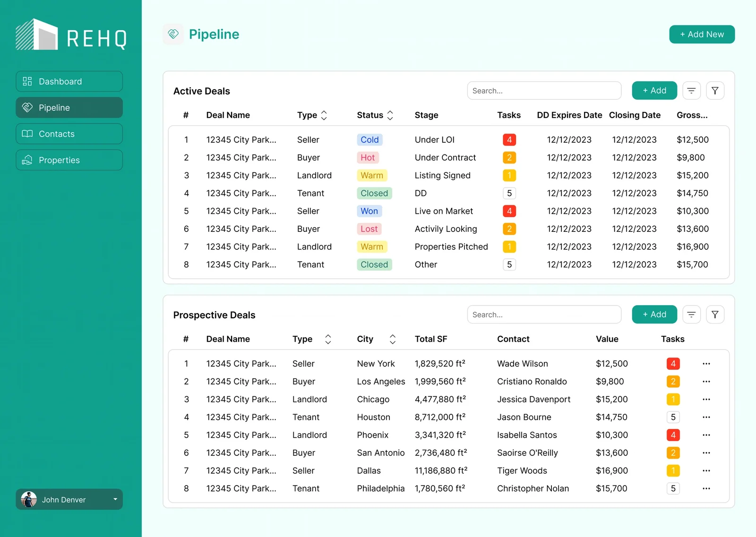Open Properties from the sidebar
This screenshot has height=537, width=756.
(x=69, y=160)
